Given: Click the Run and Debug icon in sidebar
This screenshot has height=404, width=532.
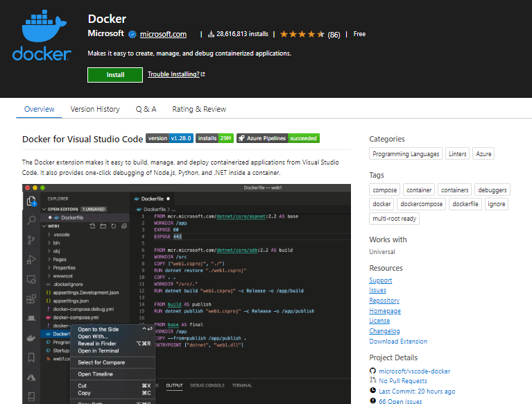Looking at the screenshot, I should 31,260.
